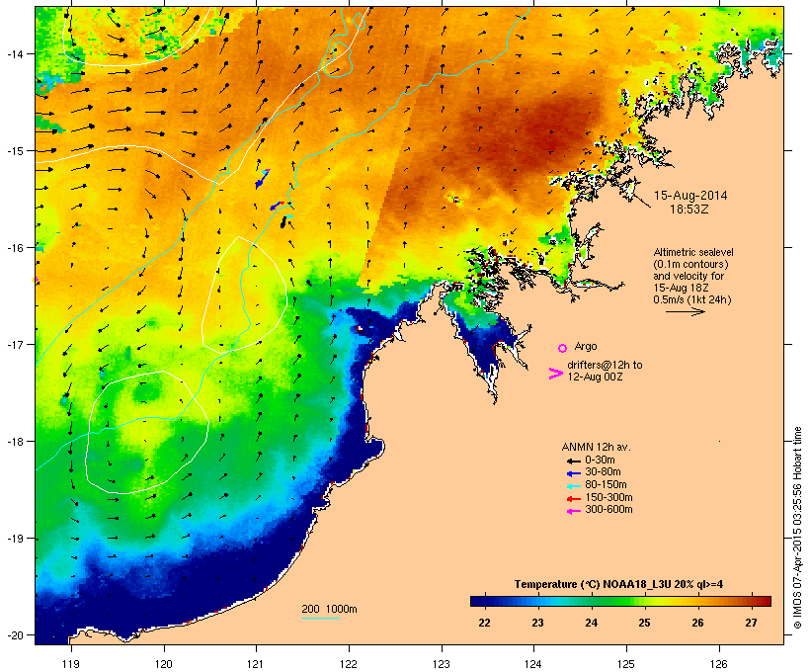The image size is (810, 672).
Task: Click the latitude axis label -16
Action: point(14,248)
